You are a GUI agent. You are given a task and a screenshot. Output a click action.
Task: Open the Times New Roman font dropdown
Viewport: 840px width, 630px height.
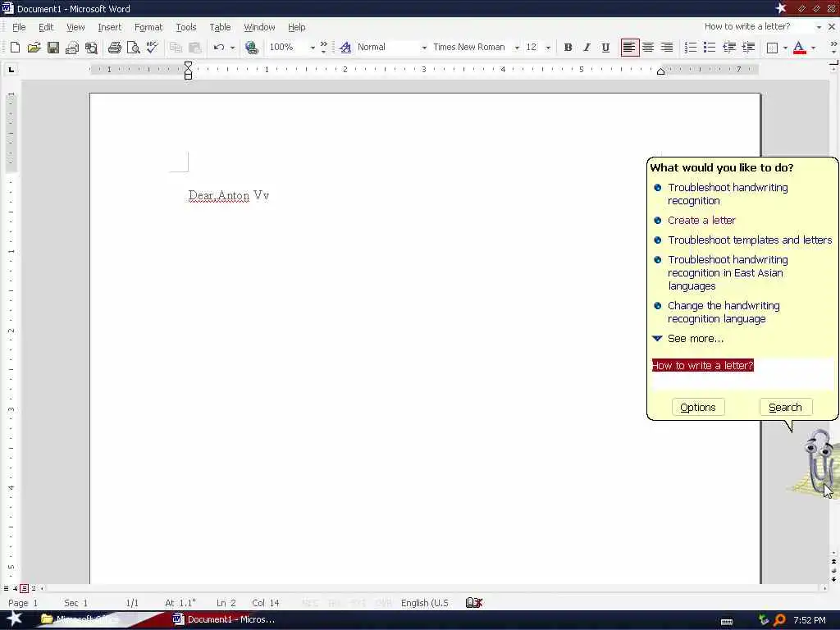click(517, 47)
